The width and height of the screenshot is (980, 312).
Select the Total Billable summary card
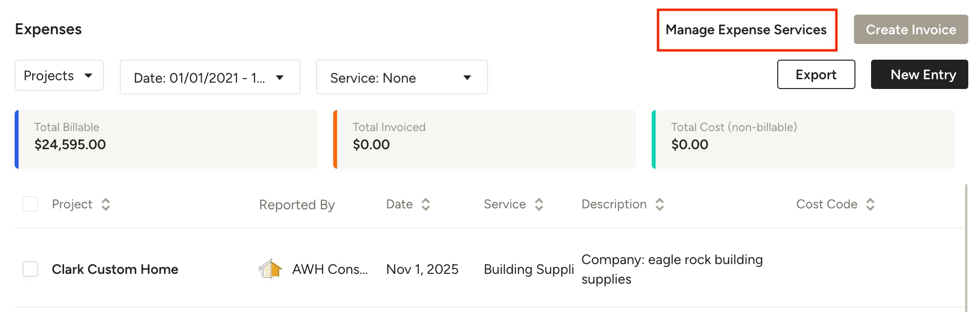[166, 139]
